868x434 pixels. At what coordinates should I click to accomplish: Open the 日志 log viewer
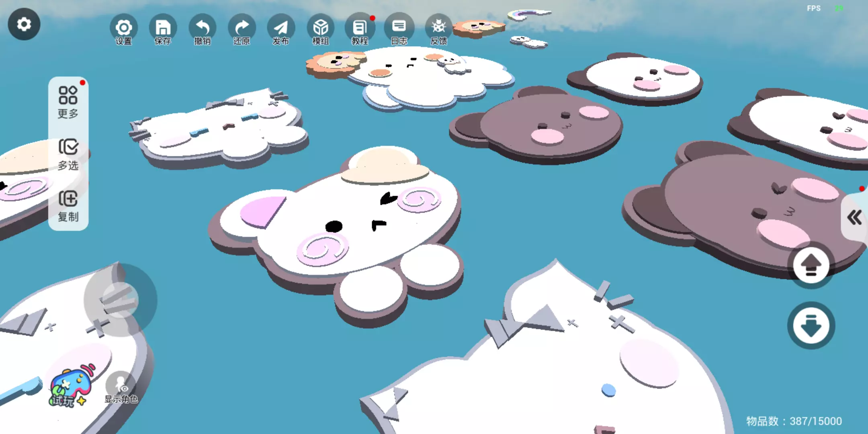tap(399, 29)
